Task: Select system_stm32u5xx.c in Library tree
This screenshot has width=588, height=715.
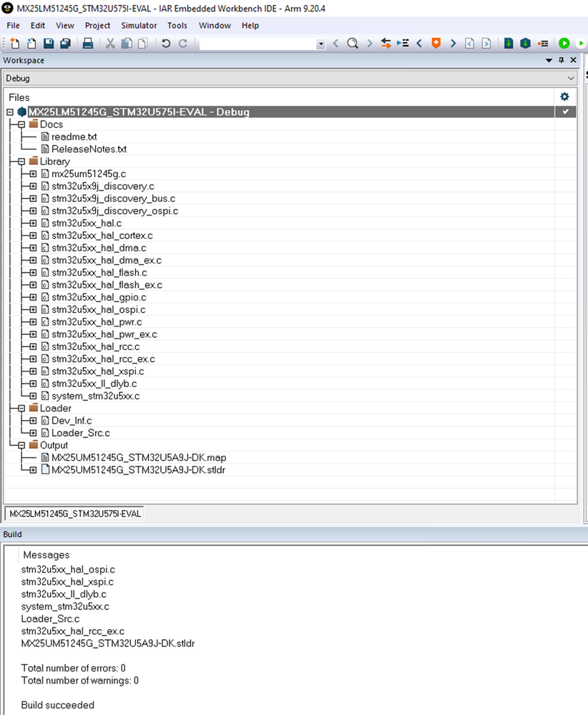Action: pyautogui.click(x=95, y=396)
